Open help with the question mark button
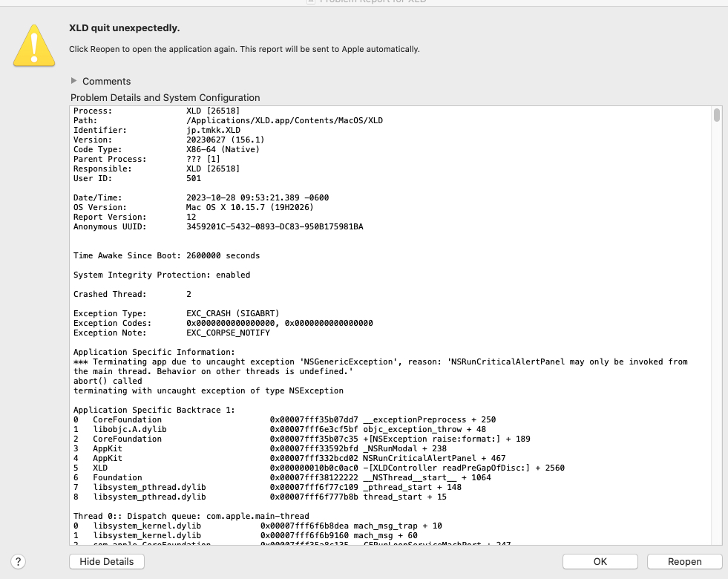The width and height of the screenshot is (728, 579). point(18,562)
